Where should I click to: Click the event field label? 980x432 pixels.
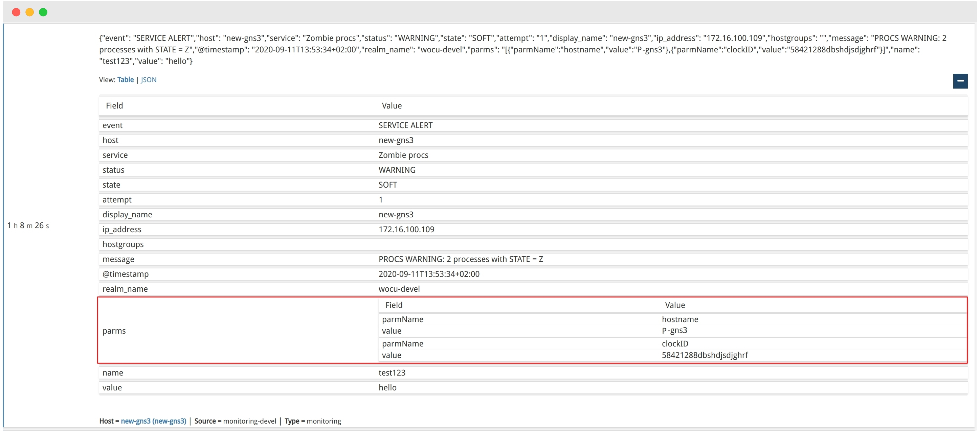[x=112, y=125]
